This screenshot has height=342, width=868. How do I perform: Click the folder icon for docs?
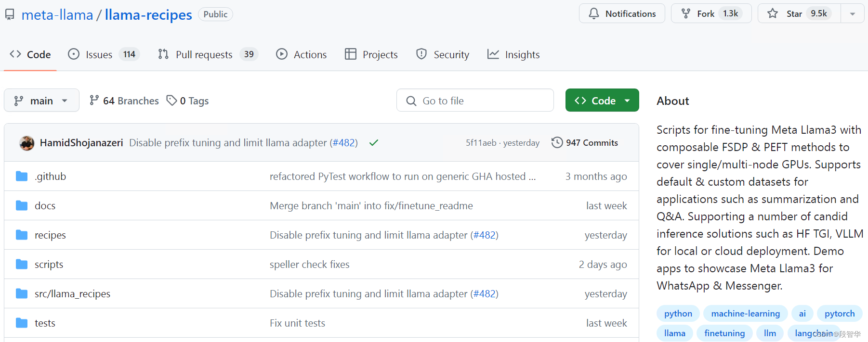(22, 205)
